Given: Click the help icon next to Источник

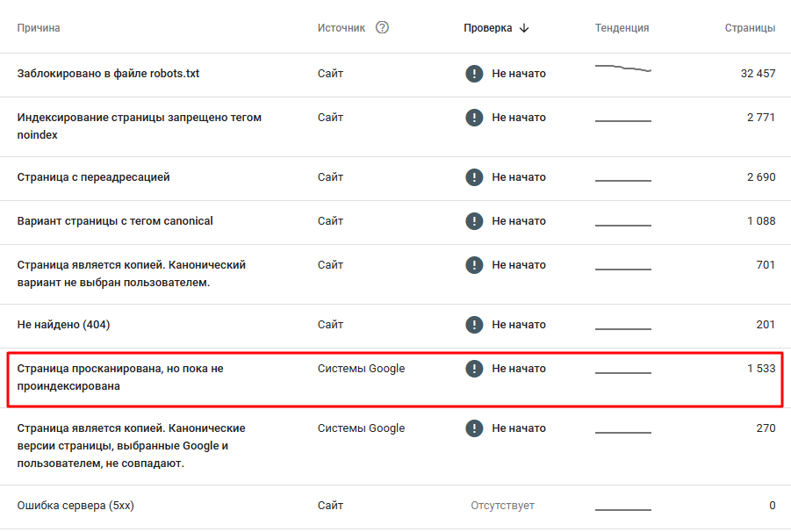Looking at the screenshot, I should pos(382,27).
